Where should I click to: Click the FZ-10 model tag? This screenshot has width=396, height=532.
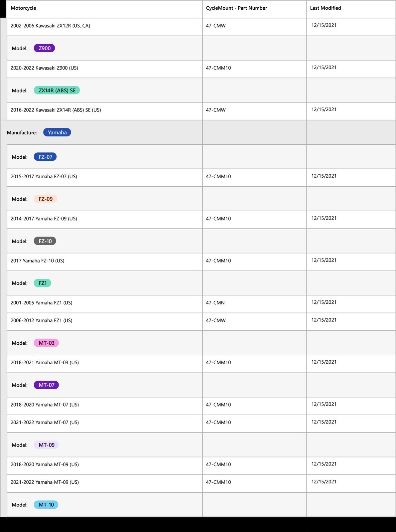(x=45, y=241)
